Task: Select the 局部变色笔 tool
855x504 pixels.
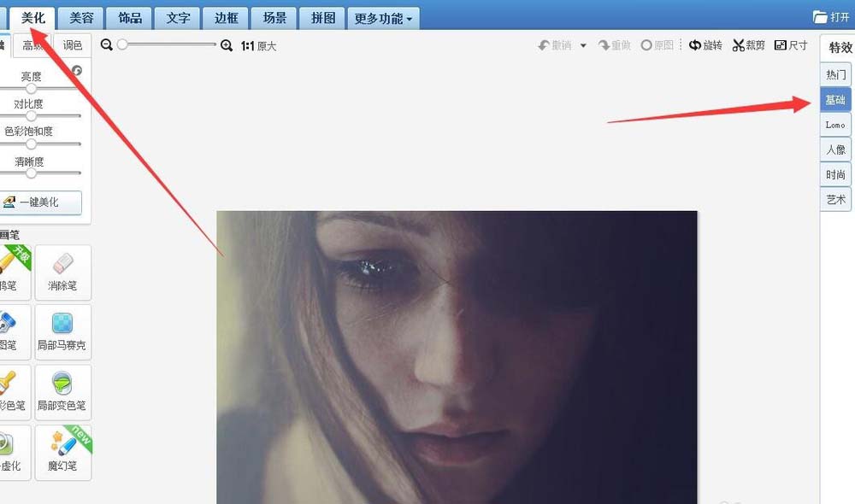Action: tap(62, 392)
